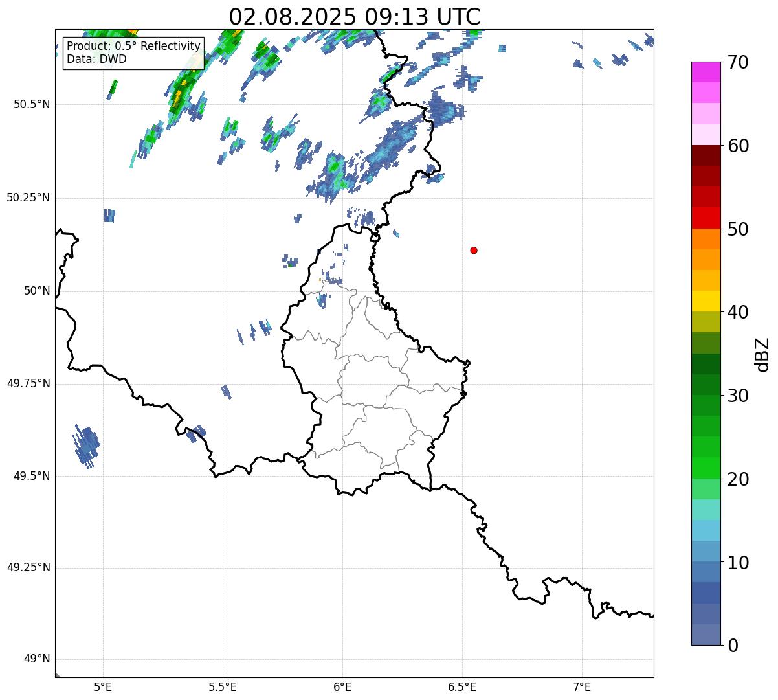Click the 50.5°N latitude label
This screenshot has width=778, height=700.
coord(32,104)
